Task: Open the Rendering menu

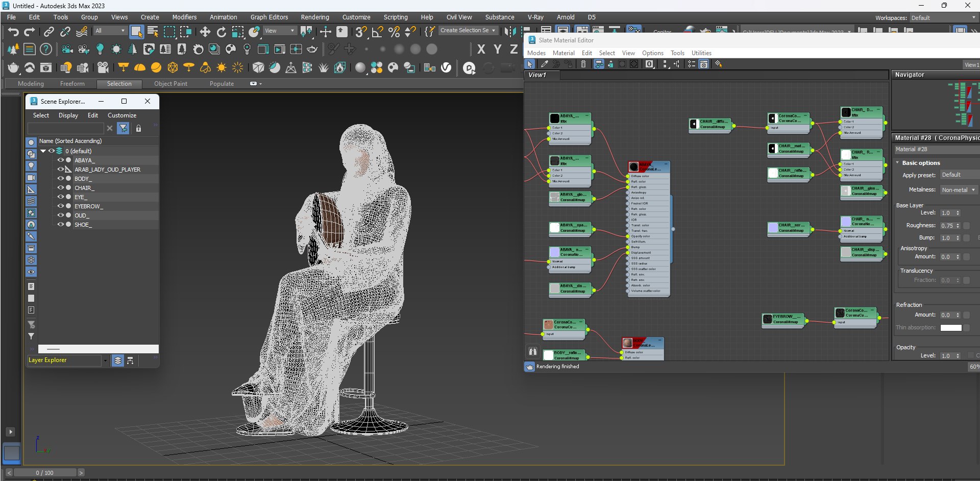Action: (x=315, y=17)
